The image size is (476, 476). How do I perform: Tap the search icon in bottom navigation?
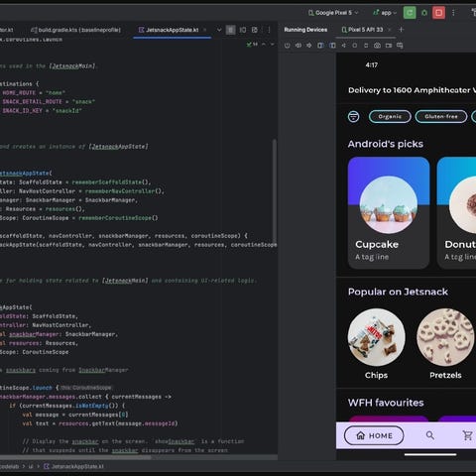pos(430,435)
